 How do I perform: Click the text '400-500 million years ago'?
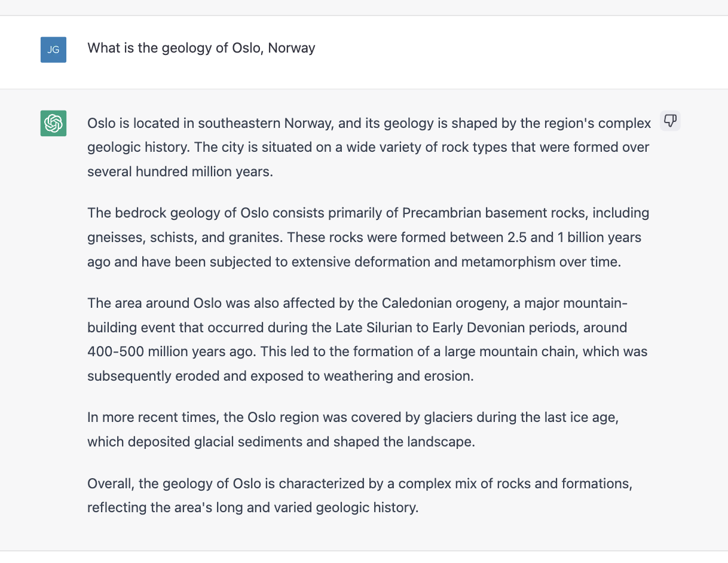point(172,351)
